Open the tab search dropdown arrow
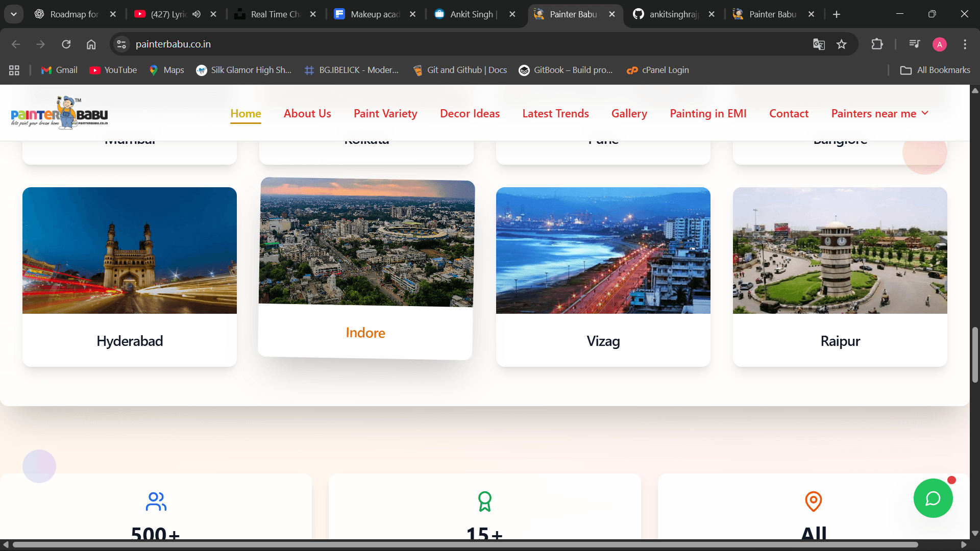The height and width of the screenshot is (551, 980). tap(14, 14)
